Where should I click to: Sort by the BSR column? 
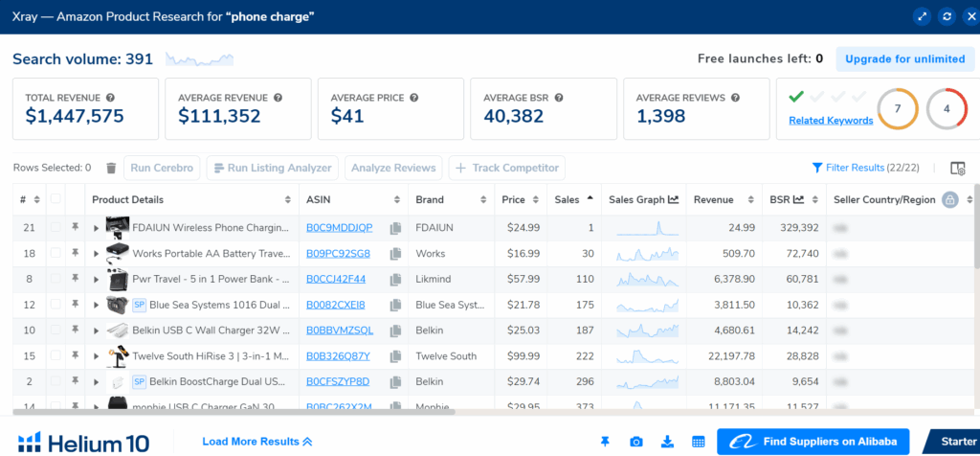814,200
